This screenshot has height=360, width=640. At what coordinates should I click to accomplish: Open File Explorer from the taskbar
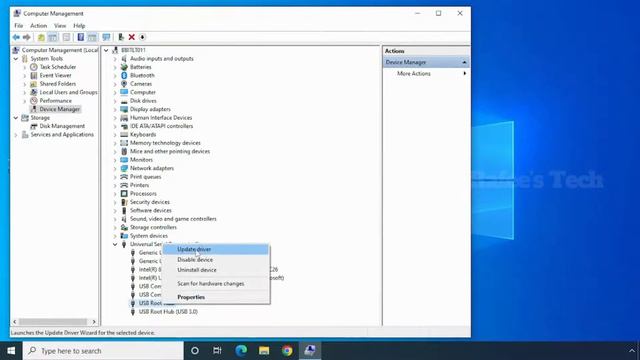point(264,351)
